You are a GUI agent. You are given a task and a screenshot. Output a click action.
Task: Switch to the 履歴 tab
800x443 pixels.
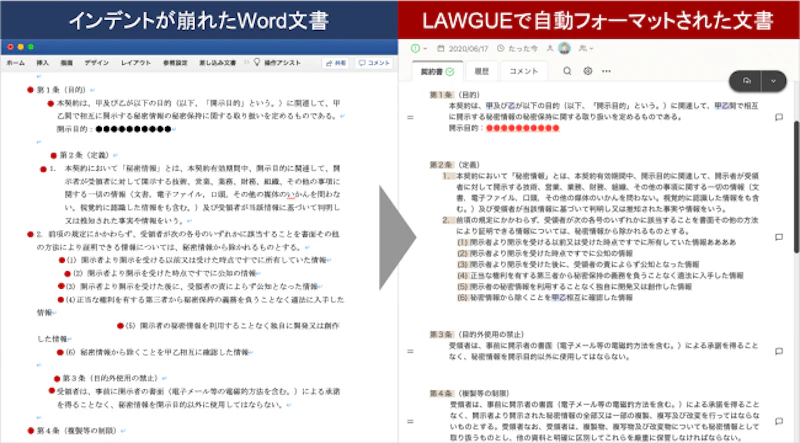tap(481, 72)
